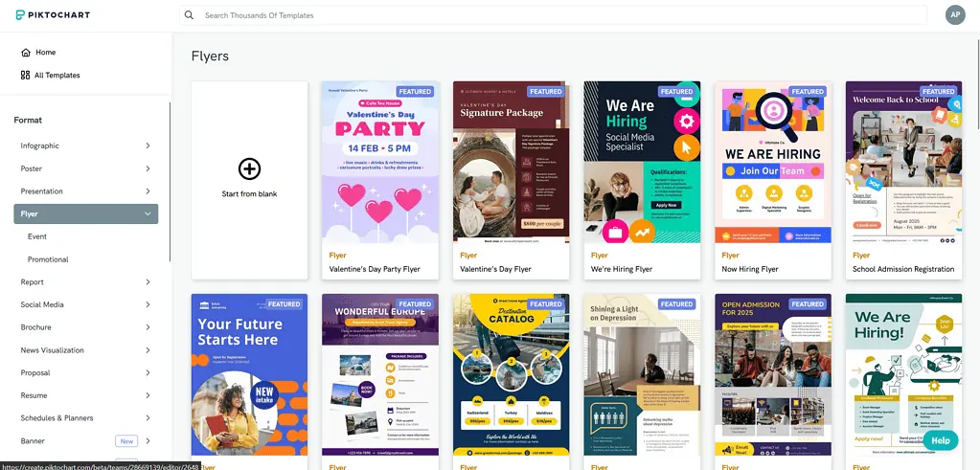The width and height of the screenshot is (980, 470).
Task: Open the Help chat bubble
Action: [x=940, y=440]
